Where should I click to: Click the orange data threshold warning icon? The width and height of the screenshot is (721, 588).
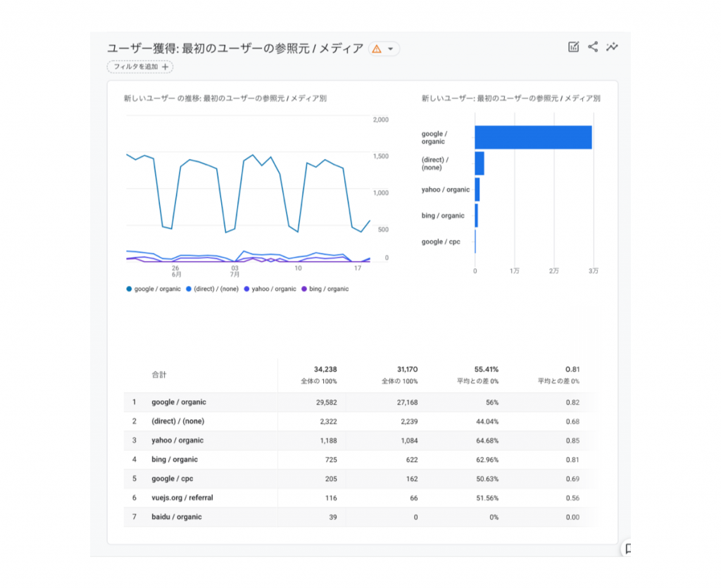[378, 49]
